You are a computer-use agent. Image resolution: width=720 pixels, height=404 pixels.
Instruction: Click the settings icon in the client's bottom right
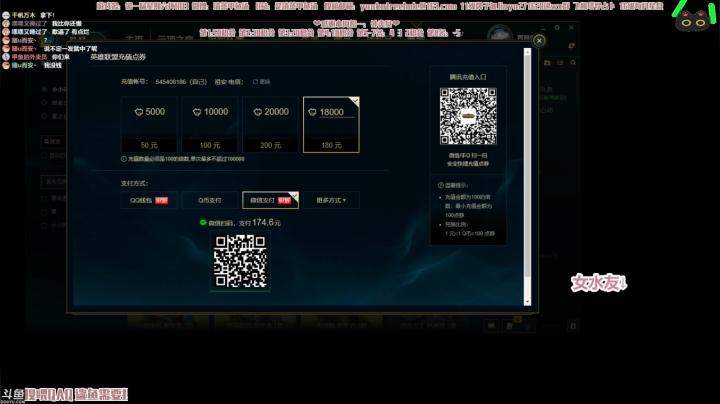pos(573,326)
